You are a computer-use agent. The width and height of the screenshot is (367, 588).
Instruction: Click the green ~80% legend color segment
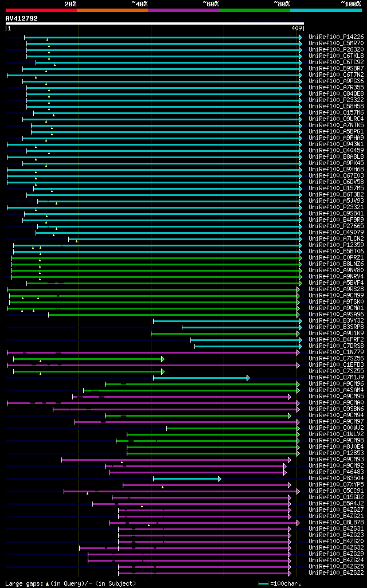[255, 10]
